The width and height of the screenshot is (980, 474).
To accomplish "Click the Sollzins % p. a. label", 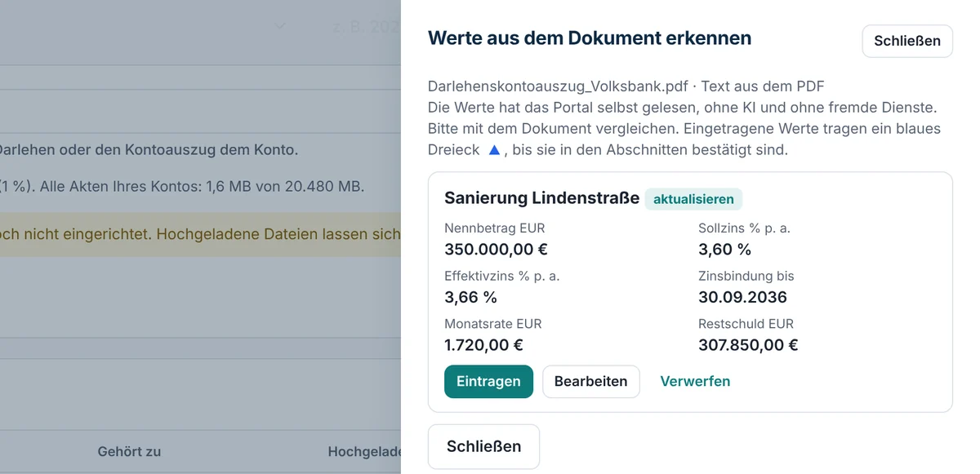I will 744,228.
